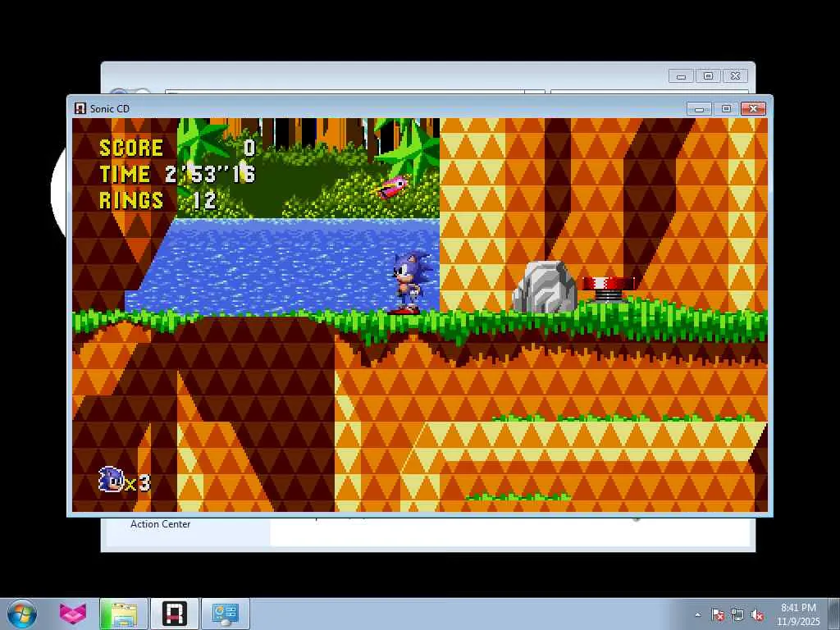Open network status icon in tray
Viewport: 840px width, 630px height.
(x=737, y=614)
